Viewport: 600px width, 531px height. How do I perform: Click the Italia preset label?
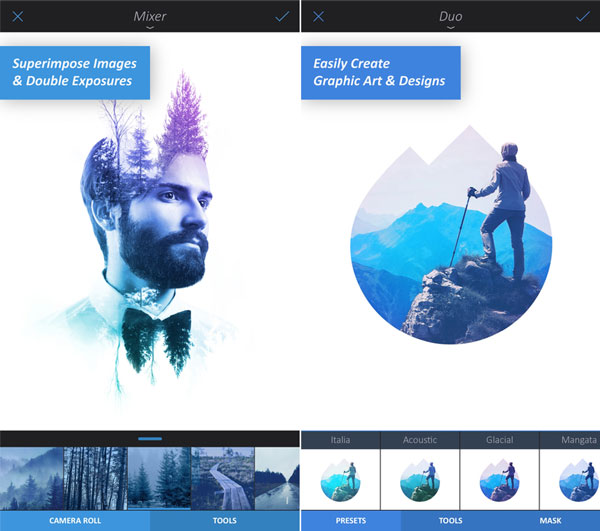click(x=341, y=440)
